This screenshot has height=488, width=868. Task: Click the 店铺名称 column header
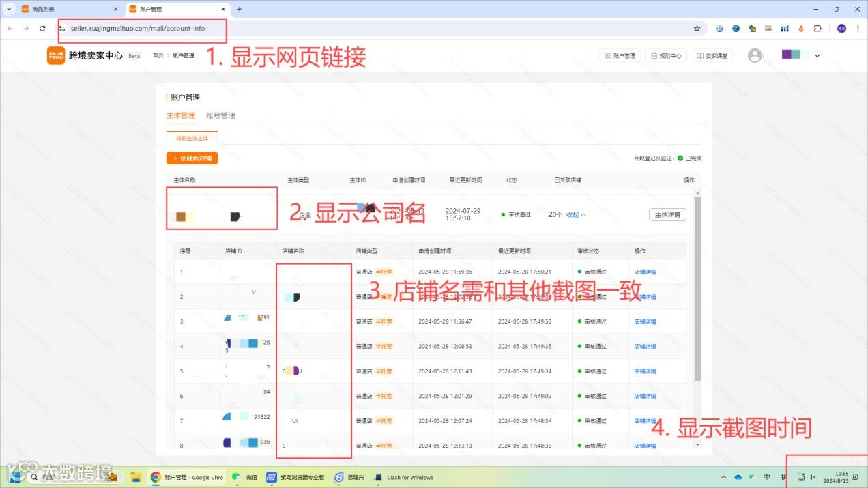(x=293, y=251)
